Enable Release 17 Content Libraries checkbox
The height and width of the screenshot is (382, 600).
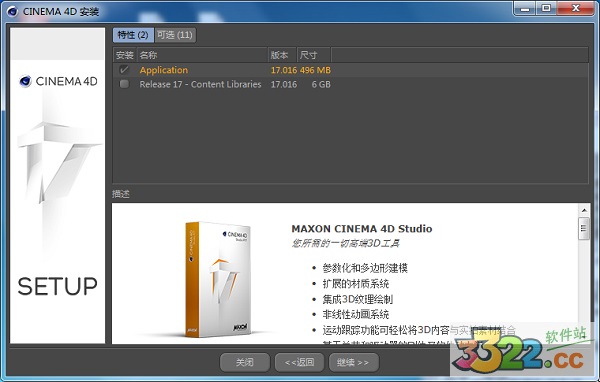[x=124, y=84]
